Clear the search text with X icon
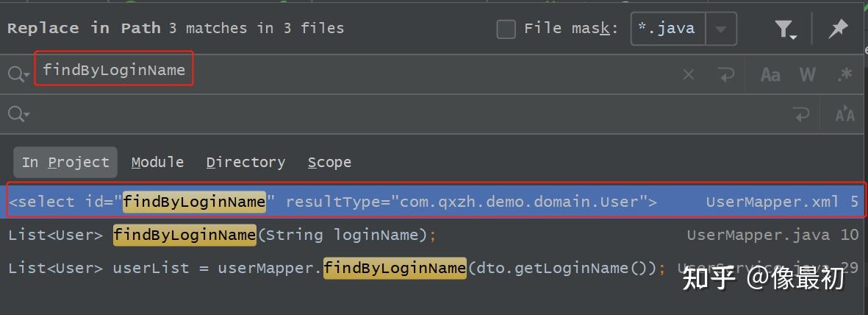This screenshot has width=868, height=315. tap(688, 74)
